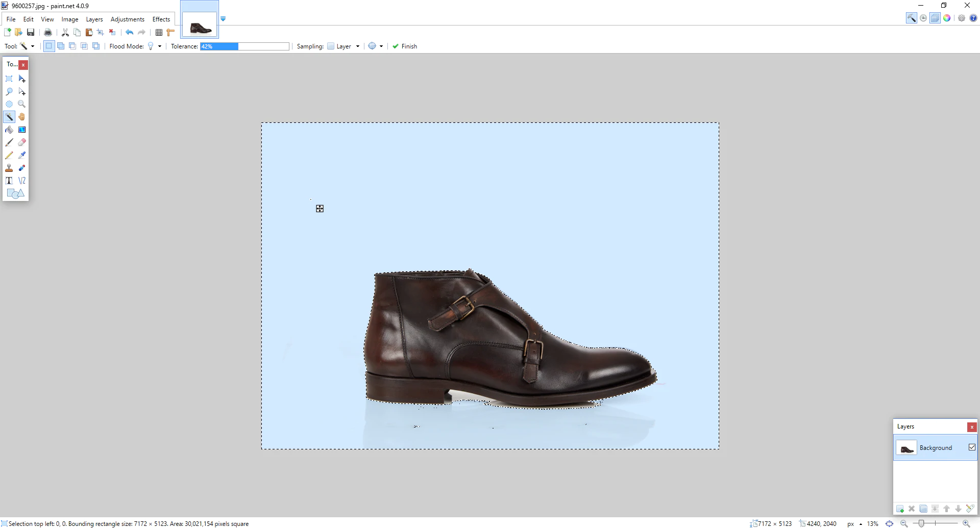Image resolution: width=980 pixels, height=530 pixels.
Task: Toggle Background layer visibility checkbox
Action: click(x=972, y=447)
